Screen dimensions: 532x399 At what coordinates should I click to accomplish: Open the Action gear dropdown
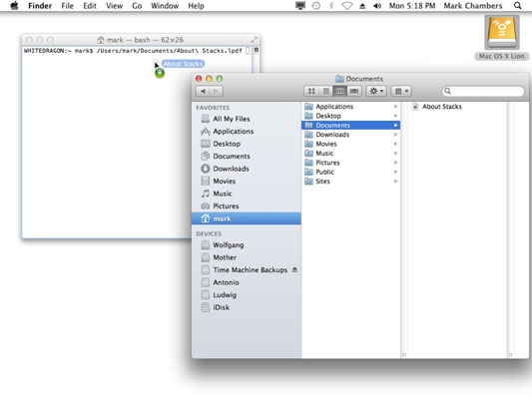(x=376, y=91)
